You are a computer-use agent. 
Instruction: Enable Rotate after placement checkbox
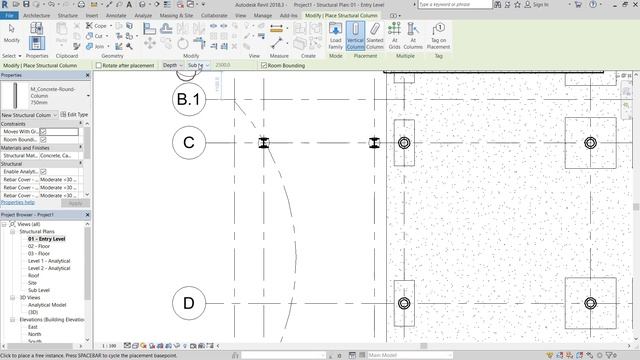tap(98, 65)
